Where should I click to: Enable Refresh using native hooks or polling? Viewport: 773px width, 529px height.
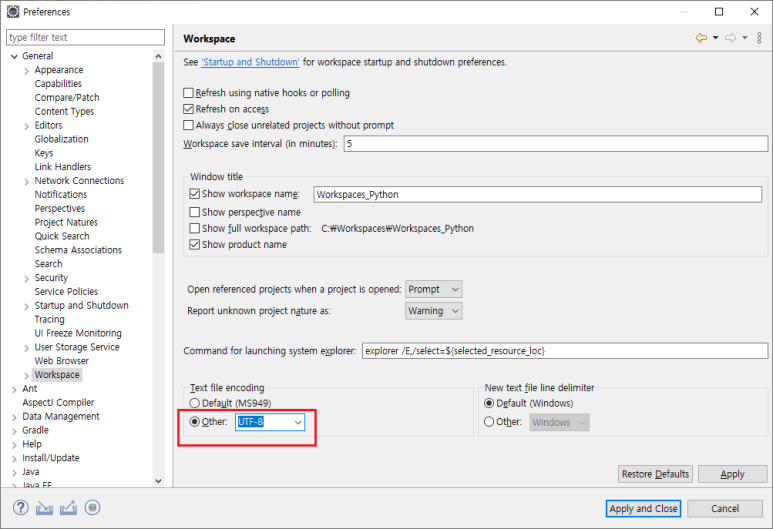coord(188,93)
